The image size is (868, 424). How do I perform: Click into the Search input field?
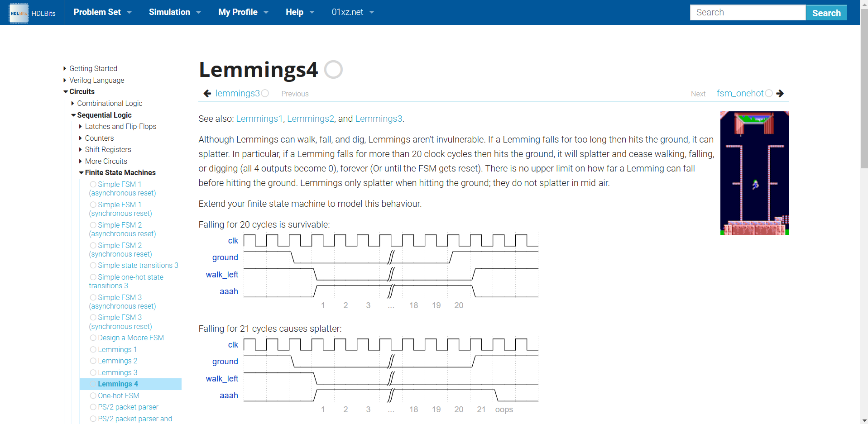[x=748, y=13]
